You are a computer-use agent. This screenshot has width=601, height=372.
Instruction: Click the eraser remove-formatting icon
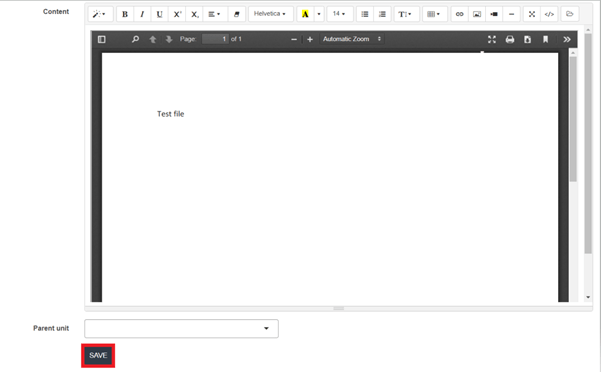[x=236, y=14]
